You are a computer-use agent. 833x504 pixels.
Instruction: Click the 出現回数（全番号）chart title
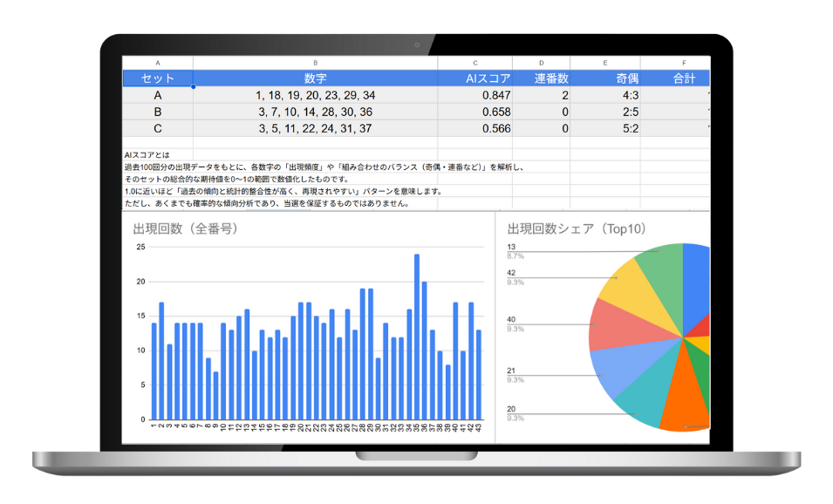(x=185, y=229)
